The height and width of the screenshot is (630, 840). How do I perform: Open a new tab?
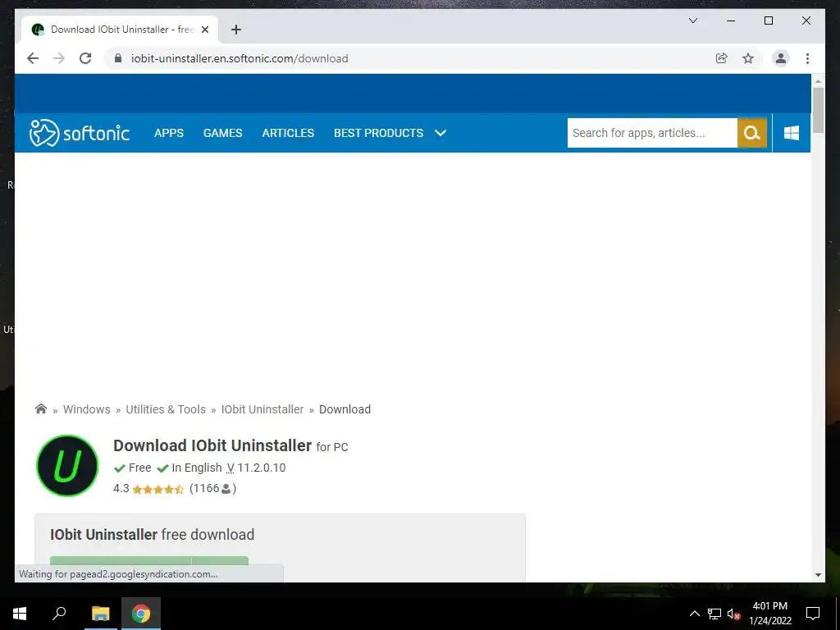pyautogui.click(x=236, y=30)
